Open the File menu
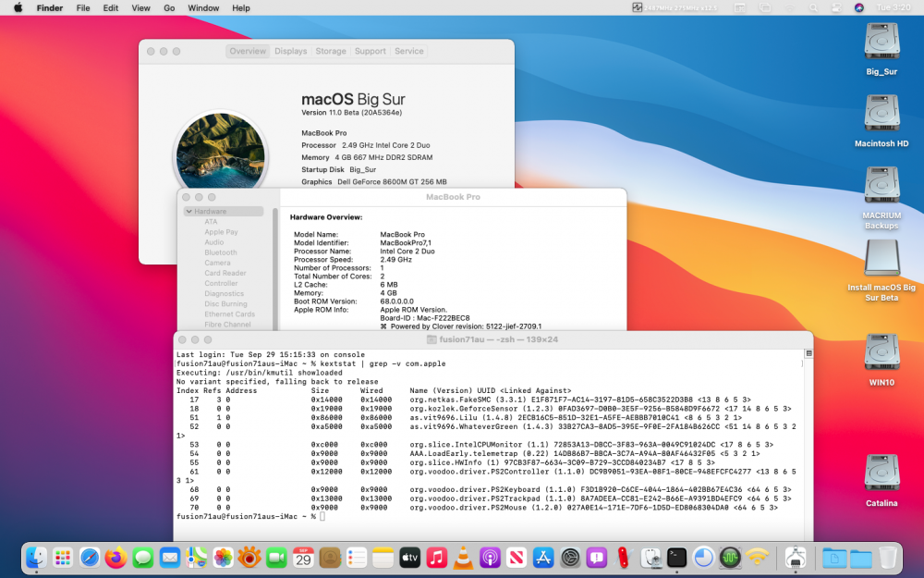The width and height of the screenshot is (924, 578). 83,7
